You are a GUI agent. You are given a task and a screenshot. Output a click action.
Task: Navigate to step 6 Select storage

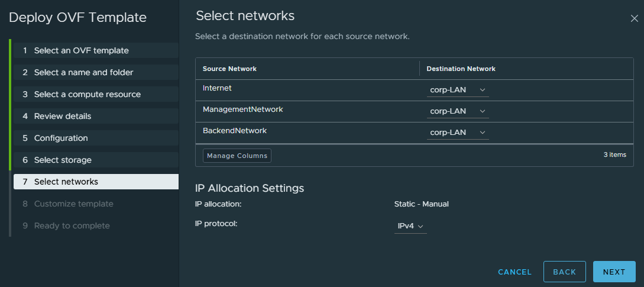pyautogui.click(x=62, y=160)
